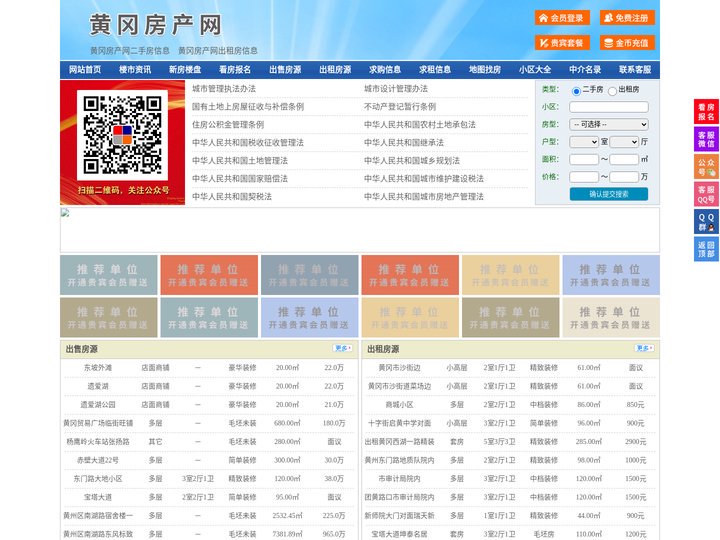720x540 pixels.
Task: Select the 出租房 radio button
Action: pos(612,91)
